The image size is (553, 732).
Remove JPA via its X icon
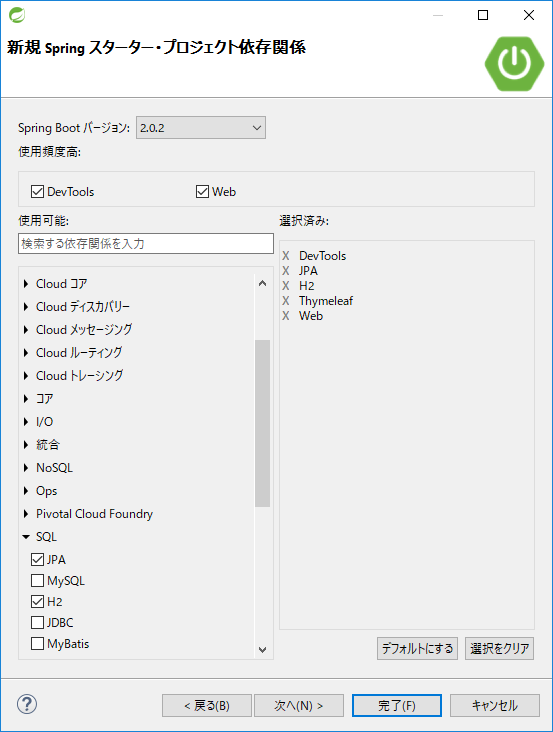point(286,271)
